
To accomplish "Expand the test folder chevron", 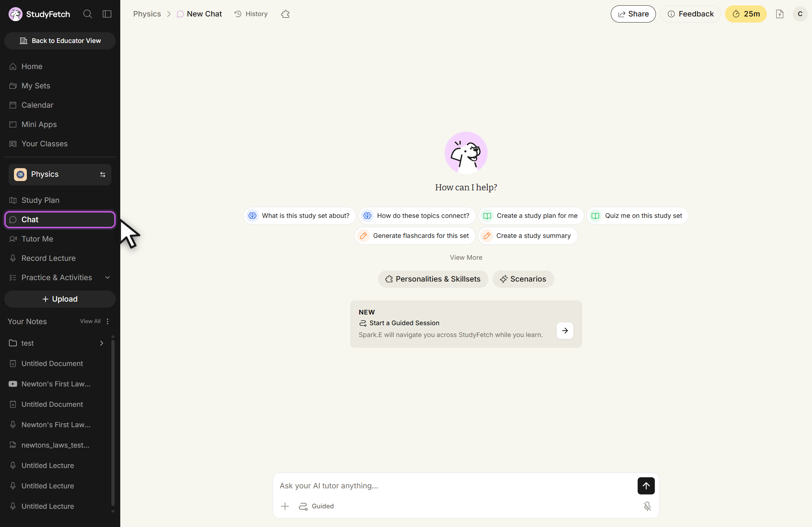I will [x=102, y=343].
